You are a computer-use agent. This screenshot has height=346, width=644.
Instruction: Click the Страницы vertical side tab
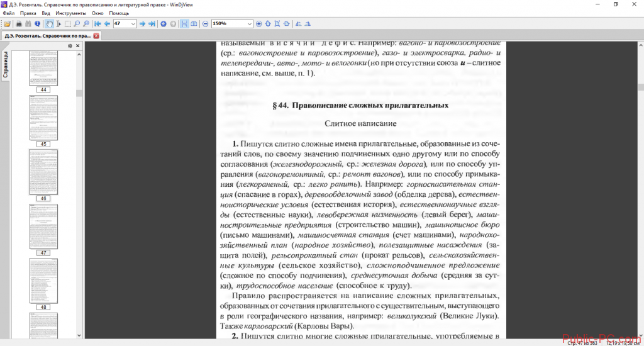pos(5,65)
